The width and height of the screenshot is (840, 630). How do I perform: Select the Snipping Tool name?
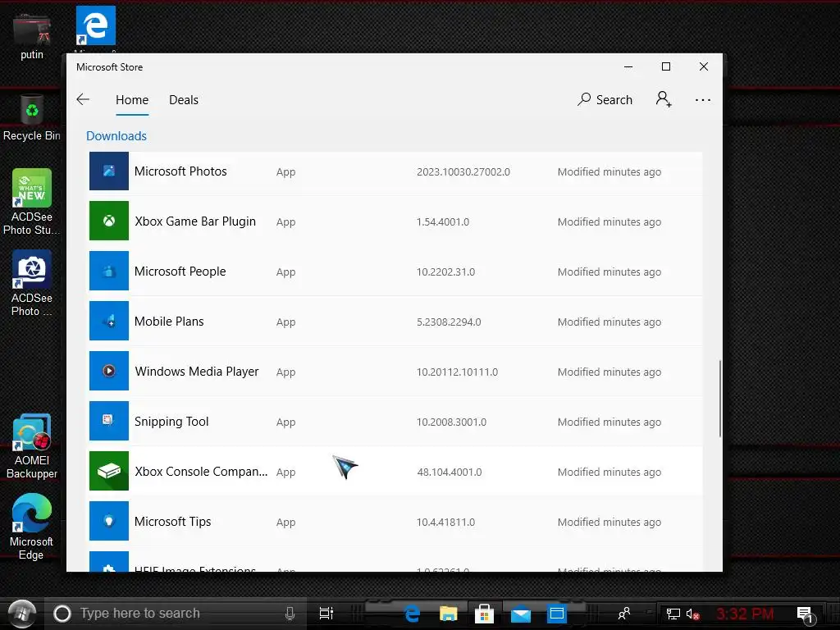tap(171, 422)
